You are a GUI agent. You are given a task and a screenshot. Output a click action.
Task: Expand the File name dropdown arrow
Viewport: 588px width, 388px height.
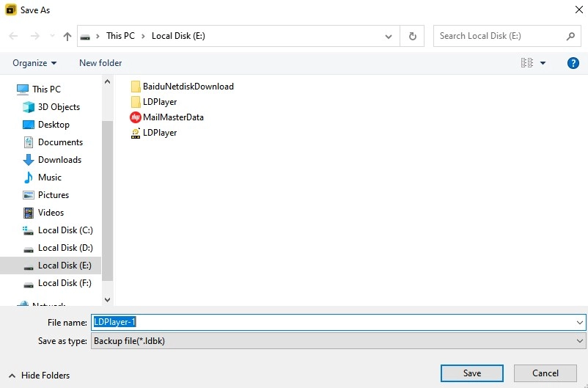click(x=580, y=322)
